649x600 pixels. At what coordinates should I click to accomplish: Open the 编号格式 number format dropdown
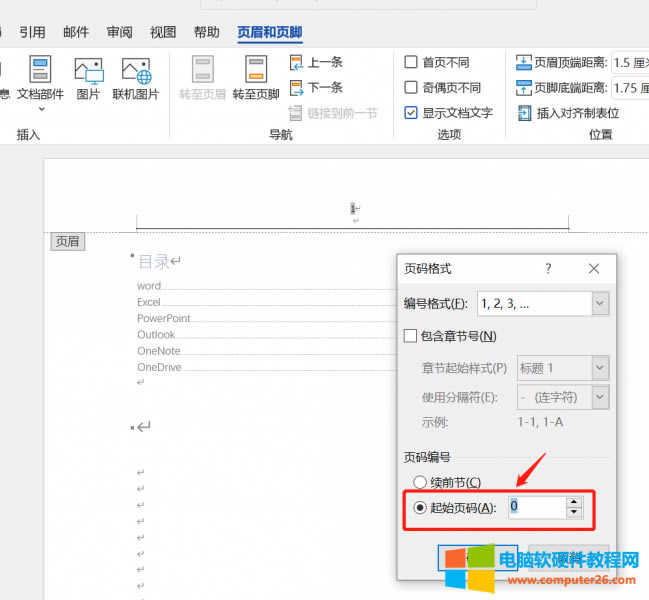tap(599, 303)
